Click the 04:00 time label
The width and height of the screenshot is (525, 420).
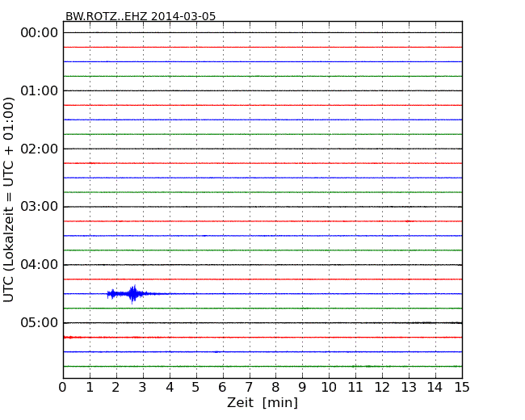[x=40, y=265]
